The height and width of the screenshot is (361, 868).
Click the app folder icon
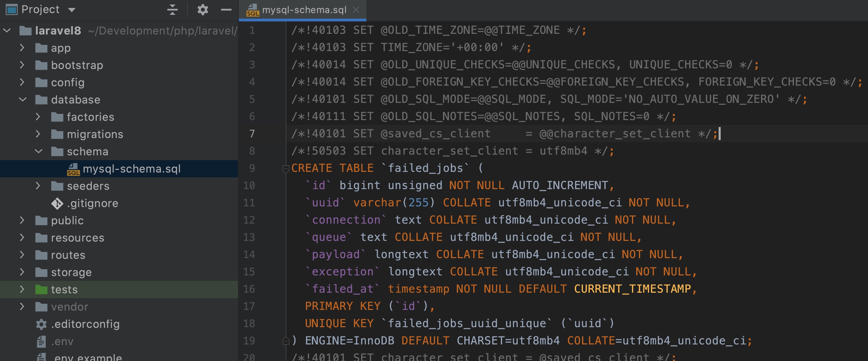pos(41,48)
